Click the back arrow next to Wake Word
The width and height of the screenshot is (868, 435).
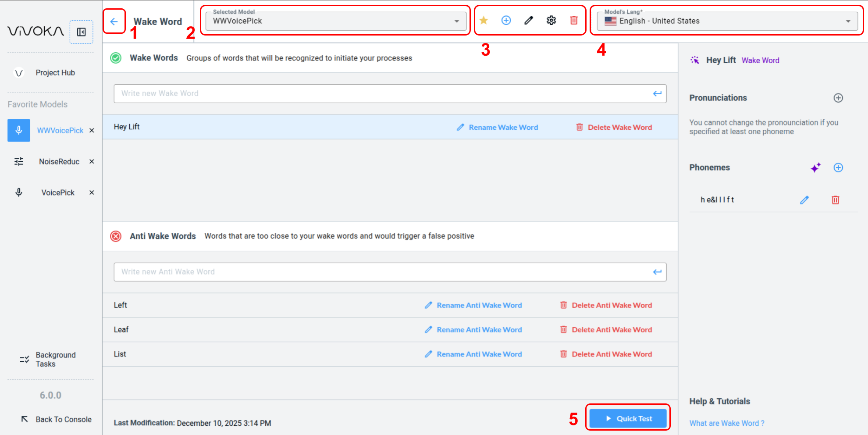[114, 21]
